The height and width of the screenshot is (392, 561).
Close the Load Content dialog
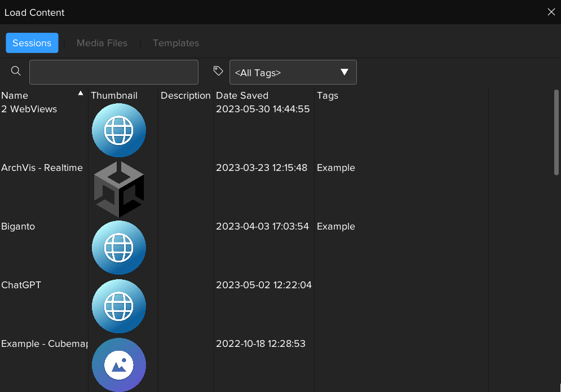point(551,12)
